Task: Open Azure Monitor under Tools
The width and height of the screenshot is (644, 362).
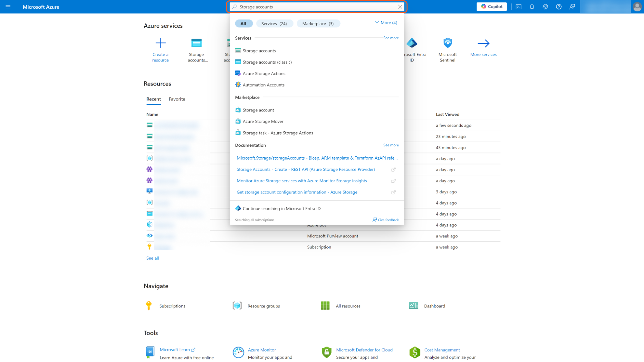Action: pos(262,350)
